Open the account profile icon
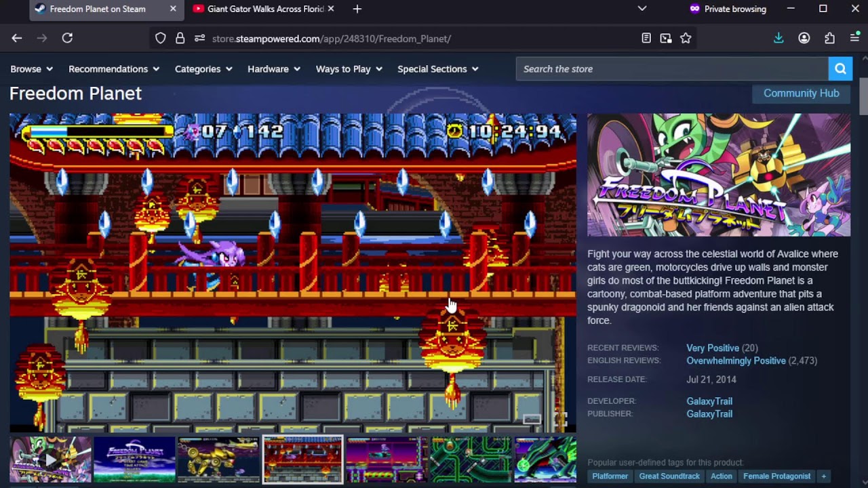The width and height of the screenshot is (868, 488). (x=804, y=39)
